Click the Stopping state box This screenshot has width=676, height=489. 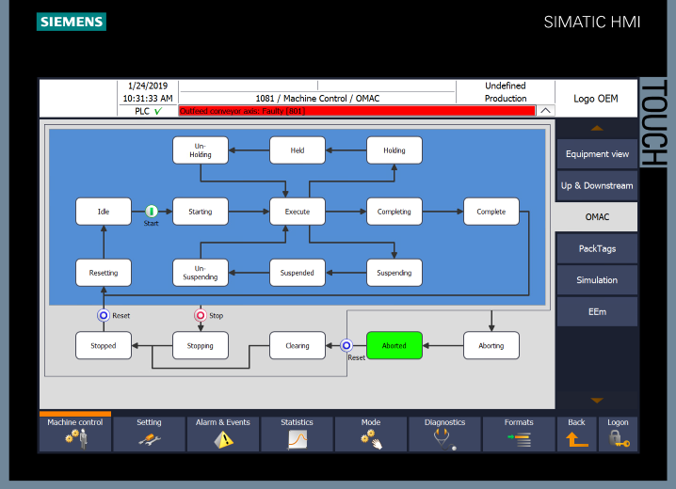click(200, 345)
